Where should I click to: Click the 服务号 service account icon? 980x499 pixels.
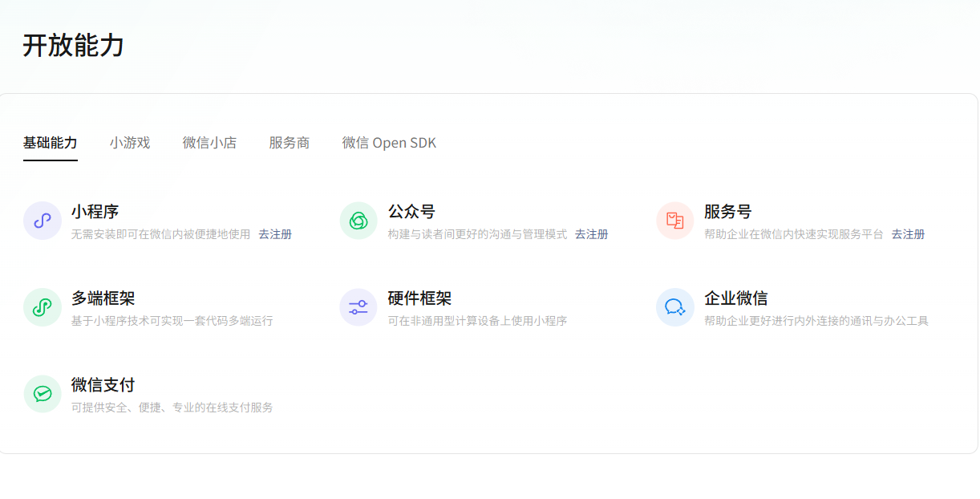click(x=675, y=221)
